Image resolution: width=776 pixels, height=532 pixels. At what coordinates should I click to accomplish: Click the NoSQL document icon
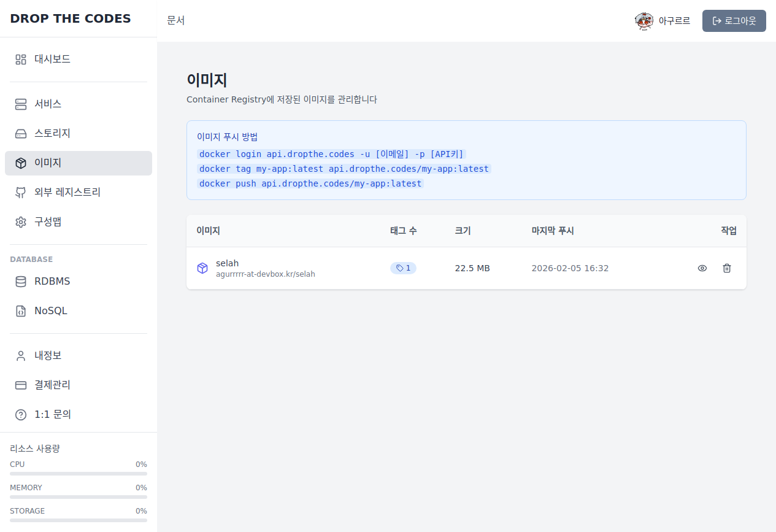[21, 311]
